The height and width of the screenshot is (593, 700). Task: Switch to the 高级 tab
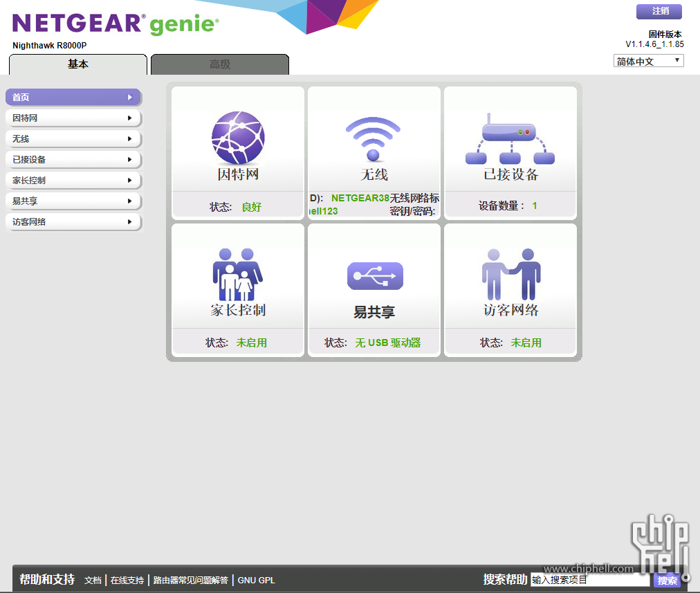coord(220,64)
